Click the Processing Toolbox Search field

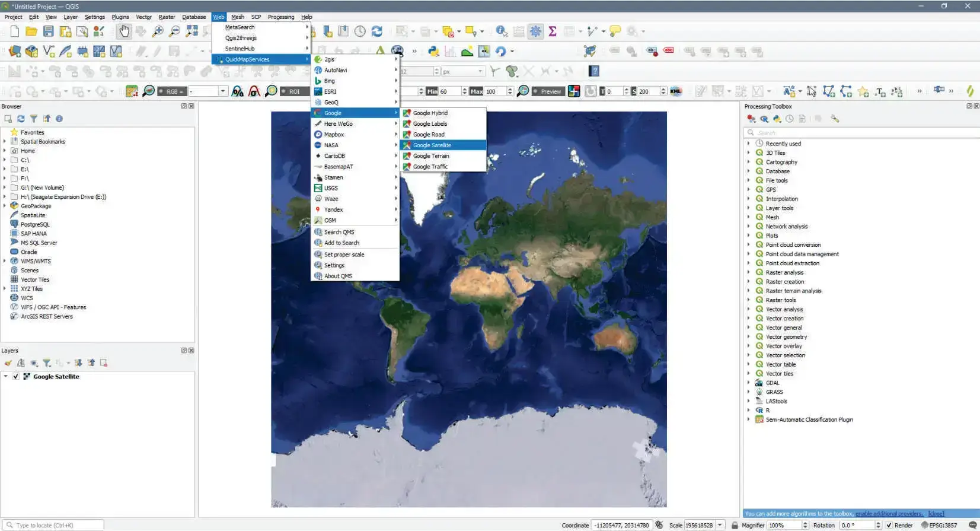[x=862, y=133]
